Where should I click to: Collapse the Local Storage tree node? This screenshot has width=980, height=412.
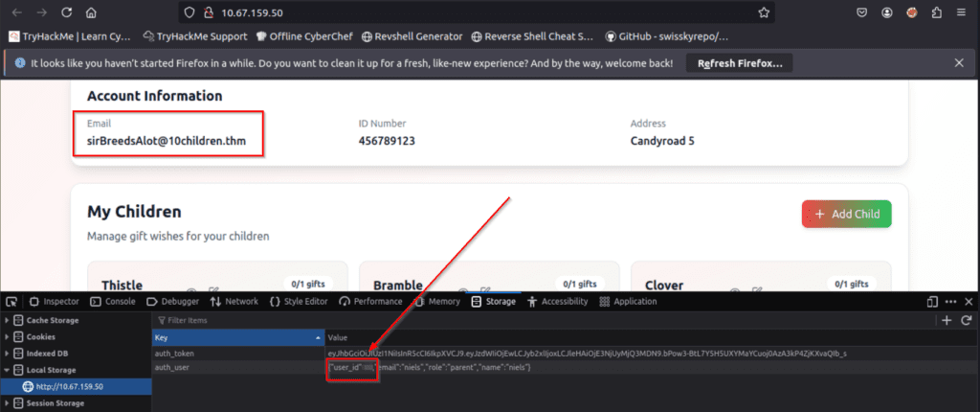tap(9, 369)
